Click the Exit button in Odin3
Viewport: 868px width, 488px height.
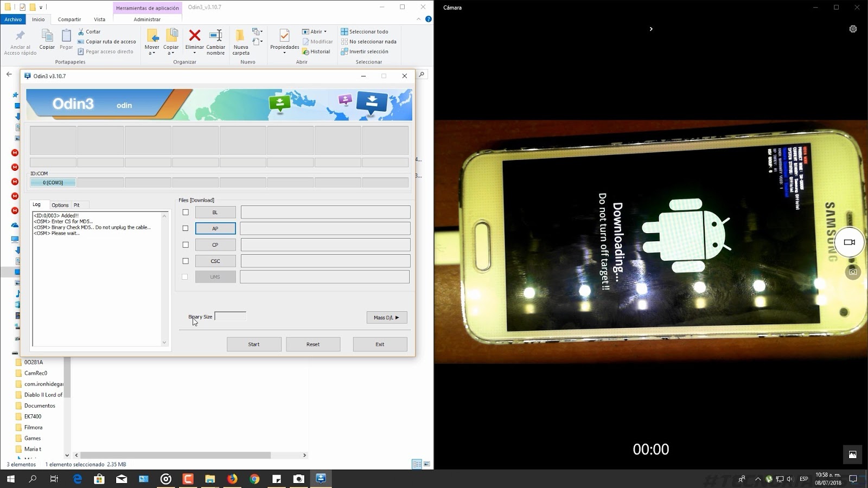380,344
